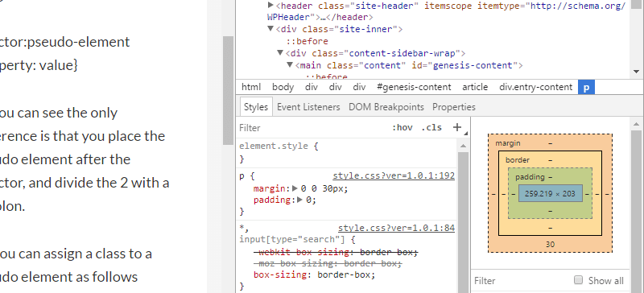This screenshot has height=293, width=644.
Task: Select #genesis-content breadcrumb
Action: [x=414, y=87]
